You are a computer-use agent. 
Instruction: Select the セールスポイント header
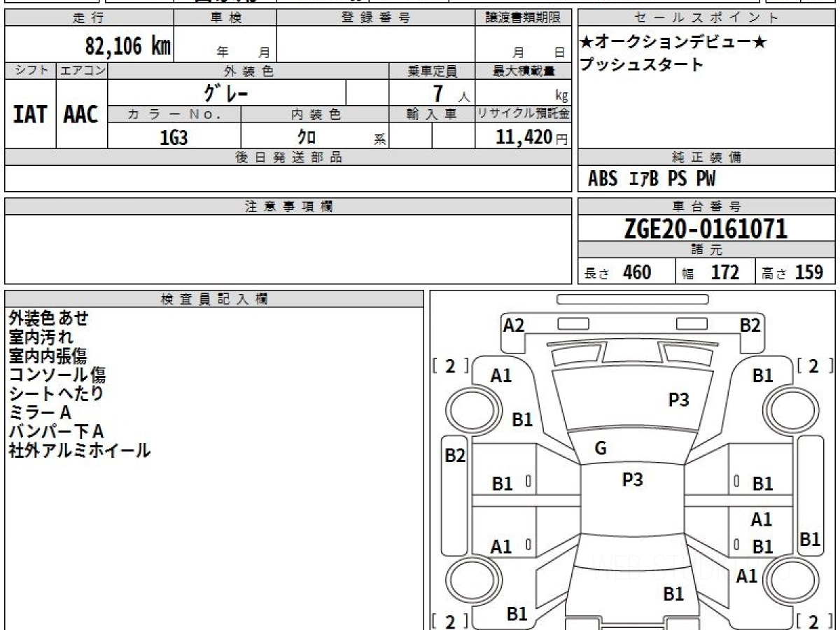click(x=707, y=18)
